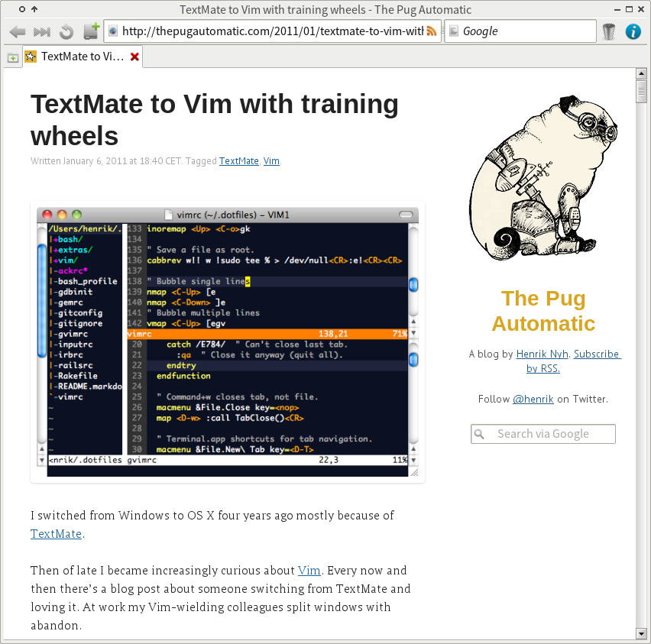651x644 pixels.
Task: Click the window menu button in the title bar
Action: (22, 9)
